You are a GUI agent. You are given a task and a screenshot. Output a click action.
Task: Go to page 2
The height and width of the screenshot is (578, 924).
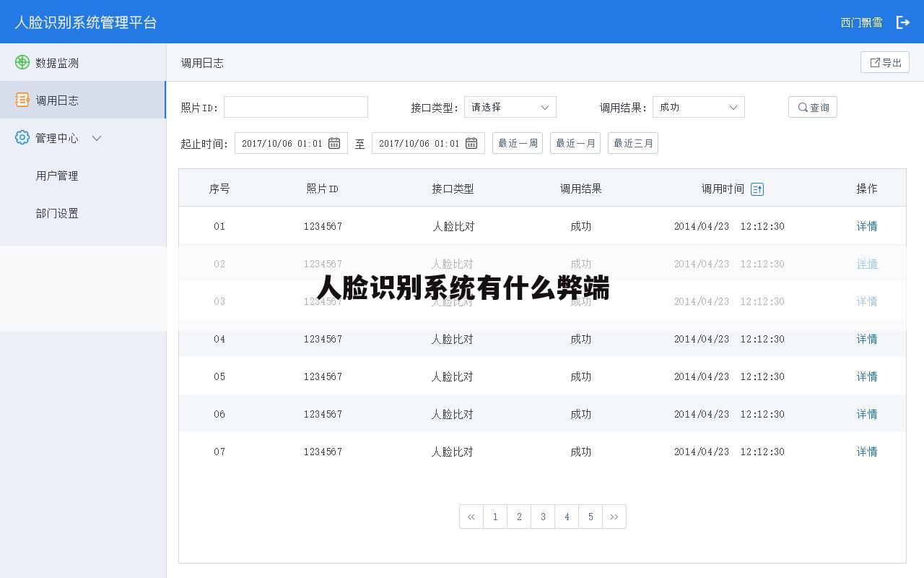(x=519, y=517)
